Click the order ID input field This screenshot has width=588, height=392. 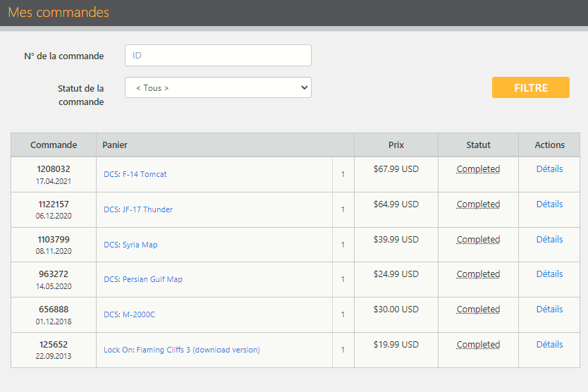[218, 56]
